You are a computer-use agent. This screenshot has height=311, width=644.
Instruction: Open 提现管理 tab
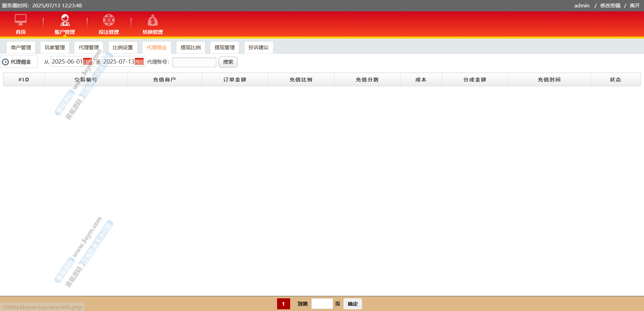coord(224,48)
